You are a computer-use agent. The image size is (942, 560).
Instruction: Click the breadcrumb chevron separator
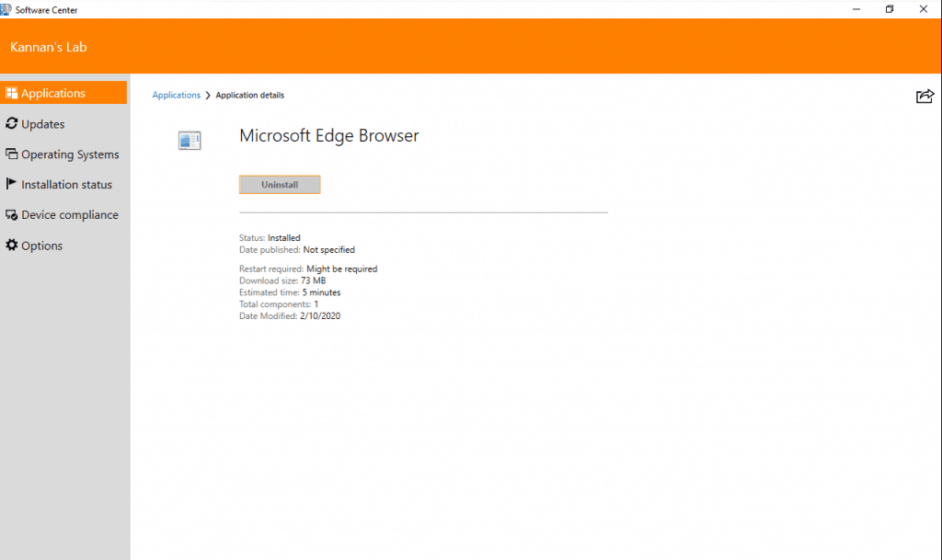pyautogui.click(x=208, y=96)
